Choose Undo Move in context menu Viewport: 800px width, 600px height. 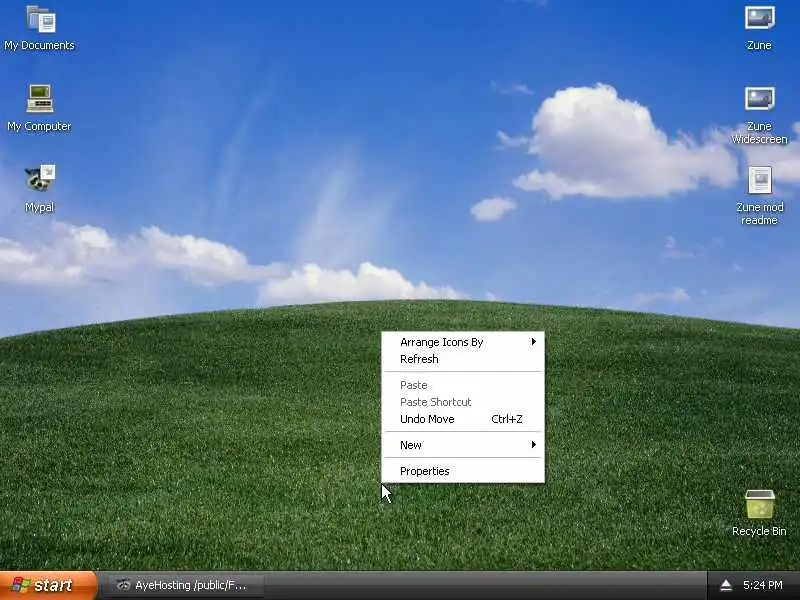[463, 419]
